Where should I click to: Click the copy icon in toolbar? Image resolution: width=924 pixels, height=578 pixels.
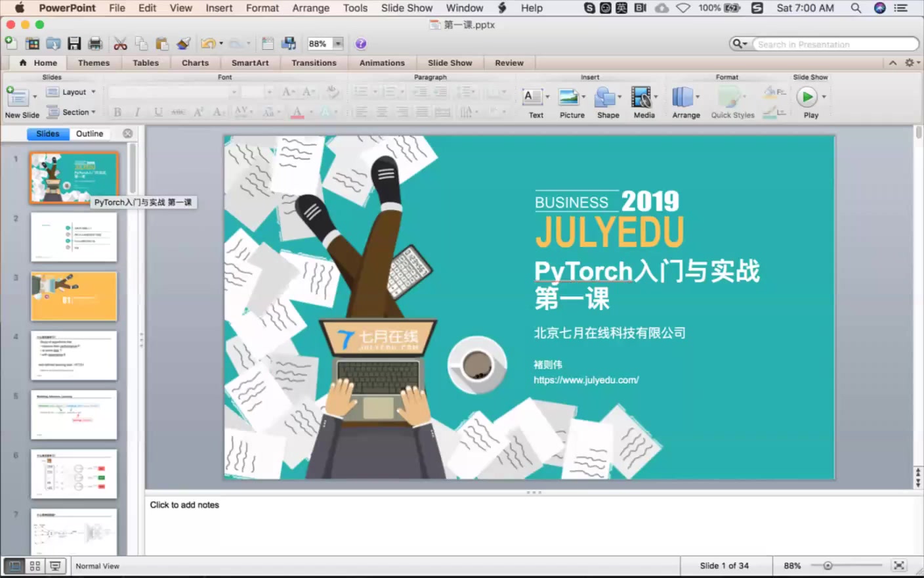pos(141,44)
